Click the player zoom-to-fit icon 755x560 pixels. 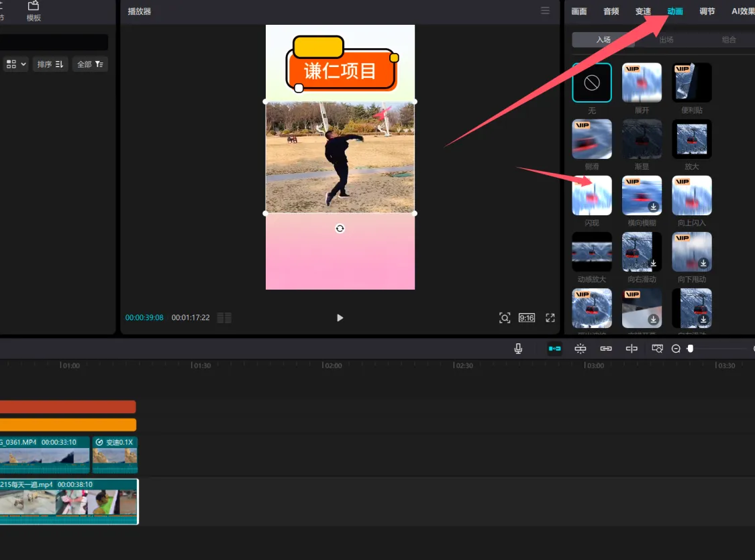coord(505,318)
